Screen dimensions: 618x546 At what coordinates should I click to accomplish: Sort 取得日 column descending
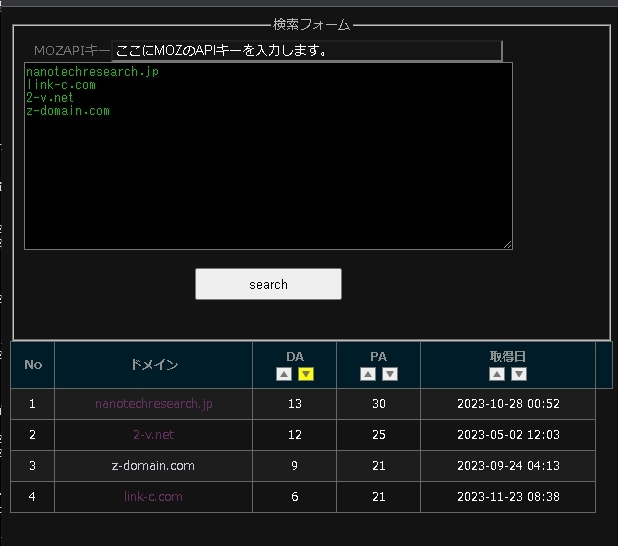click(519, 374)
